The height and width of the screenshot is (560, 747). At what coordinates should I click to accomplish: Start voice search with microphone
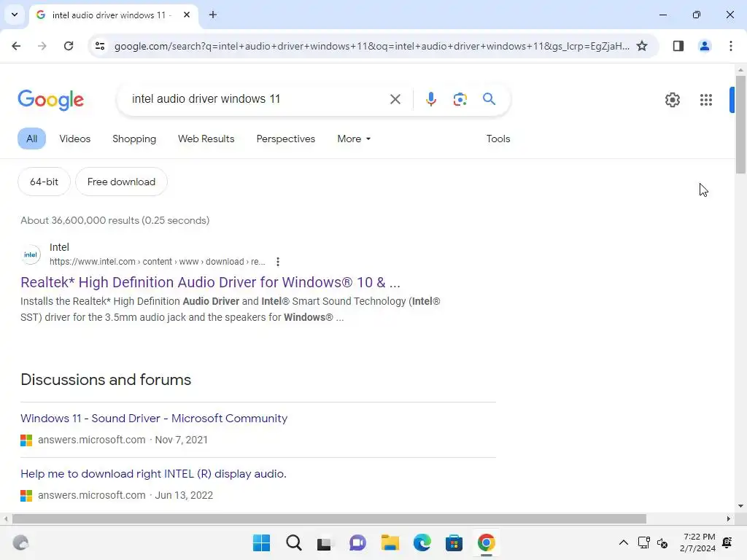[430, 99]
